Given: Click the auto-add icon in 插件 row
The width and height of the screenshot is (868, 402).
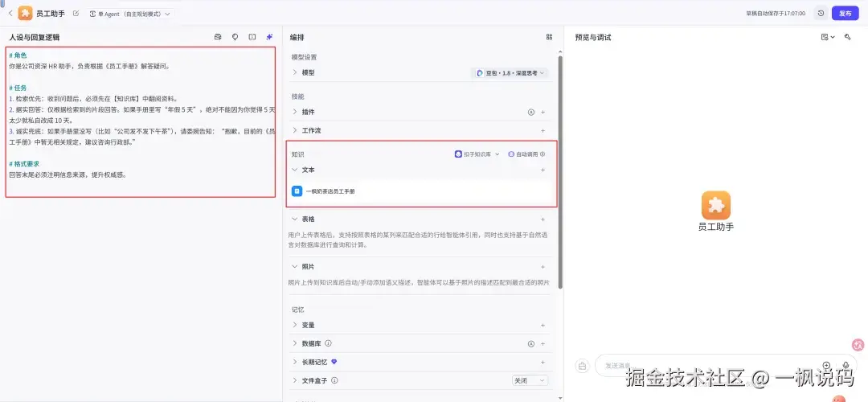Looking at the screenshot, I should point(531,112).
